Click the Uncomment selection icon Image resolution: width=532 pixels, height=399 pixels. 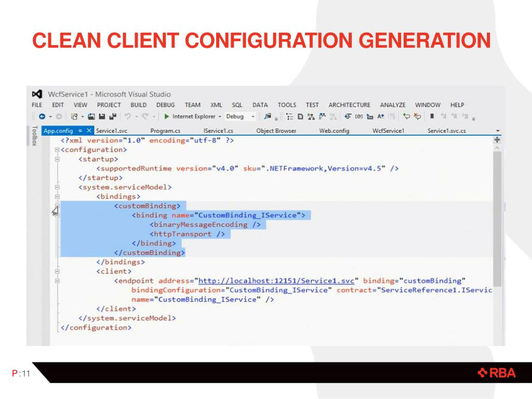pos(418,116)
